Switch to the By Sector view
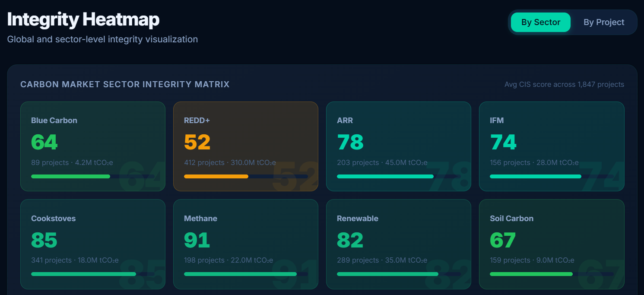 point(540,22)
